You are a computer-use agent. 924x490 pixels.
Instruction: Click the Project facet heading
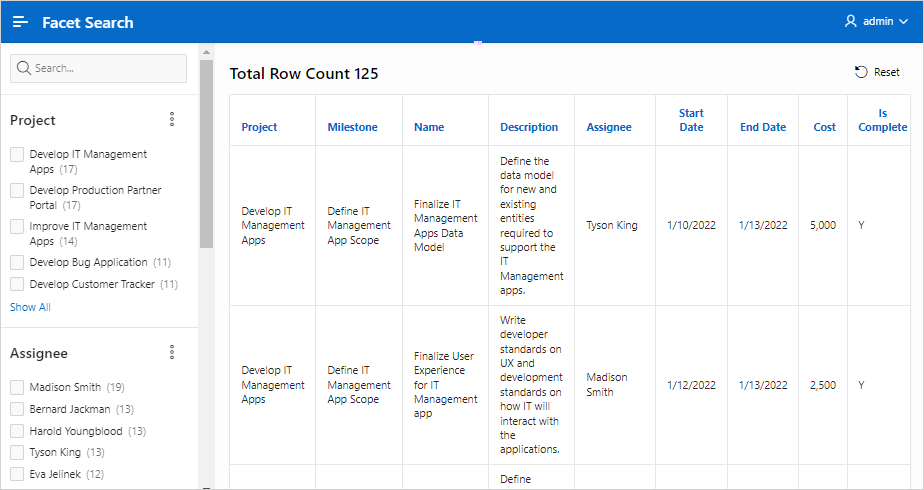point(32,120)
